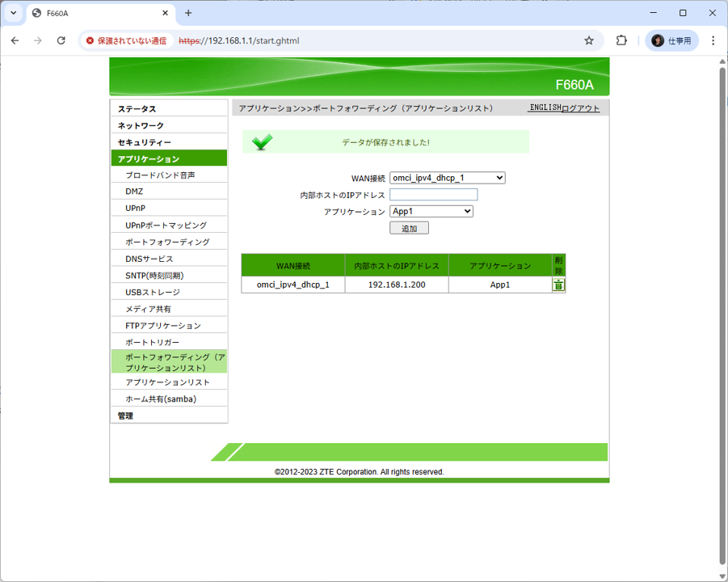728x582 pixels.
Task: Expand the tab search chevron in title bar
Action: 14,13
